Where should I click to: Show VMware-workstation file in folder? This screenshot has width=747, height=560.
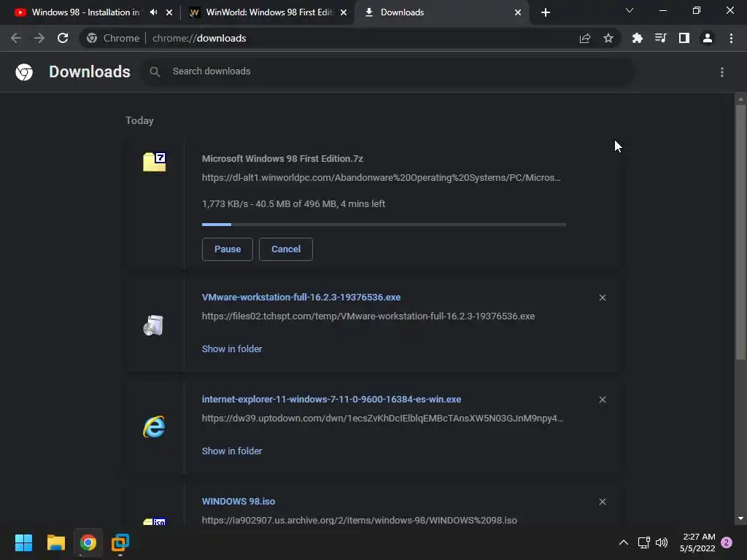coord(232,349)
